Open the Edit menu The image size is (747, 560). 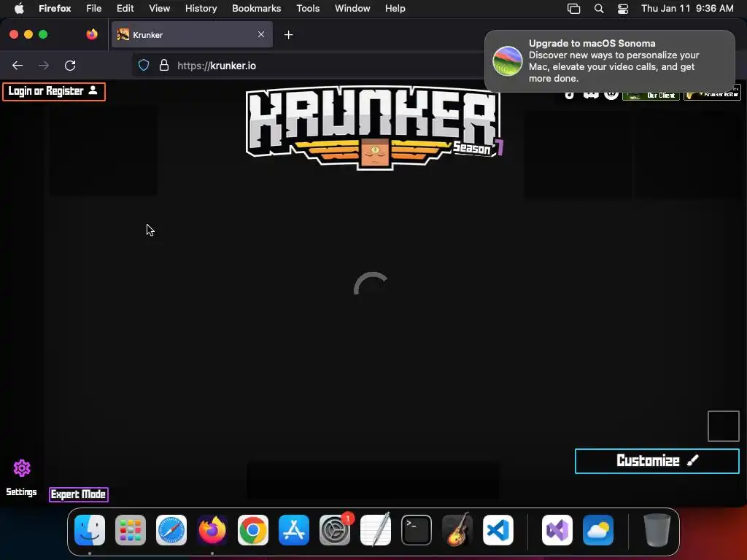(125, 9)
